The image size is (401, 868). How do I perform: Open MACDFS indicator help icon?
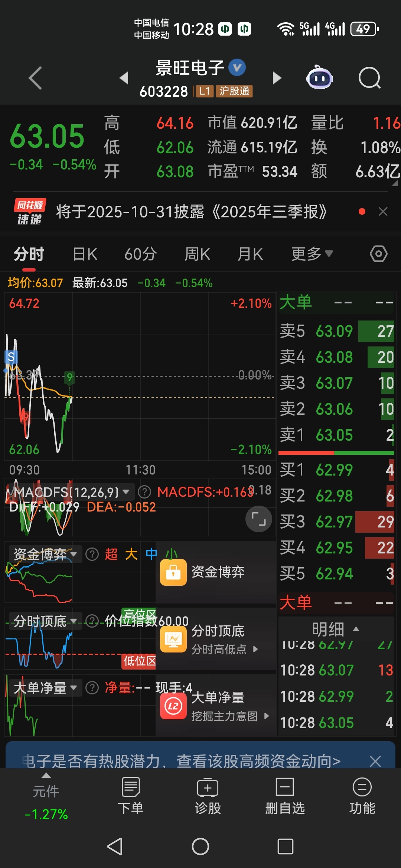click(144, 492)
